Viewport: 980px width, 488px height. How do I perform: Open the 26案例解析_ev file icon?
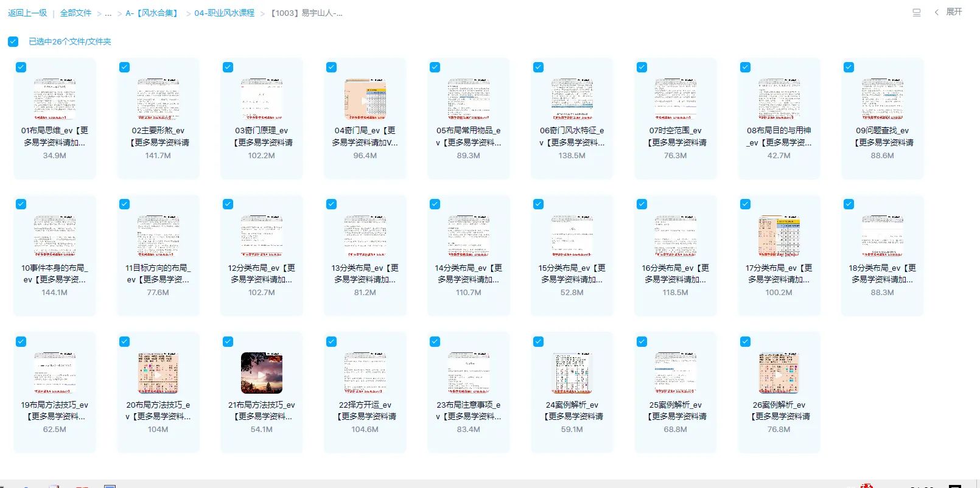tap(779, 373)
